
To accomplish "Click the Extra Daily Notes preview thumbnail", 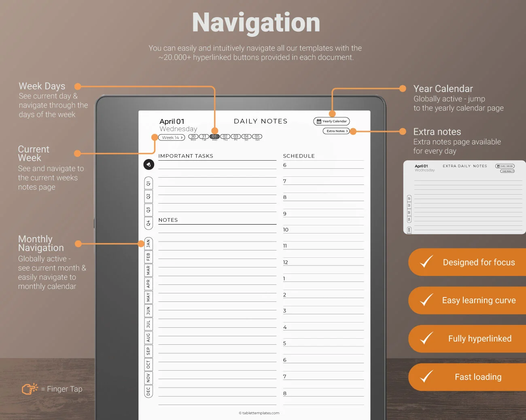I will click(x=464, y=197).
